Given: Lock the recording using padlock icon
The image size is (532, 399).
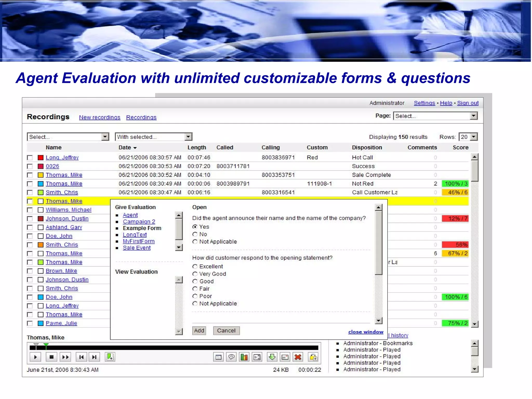Looking at the screenshot, I should pos(313,357).
